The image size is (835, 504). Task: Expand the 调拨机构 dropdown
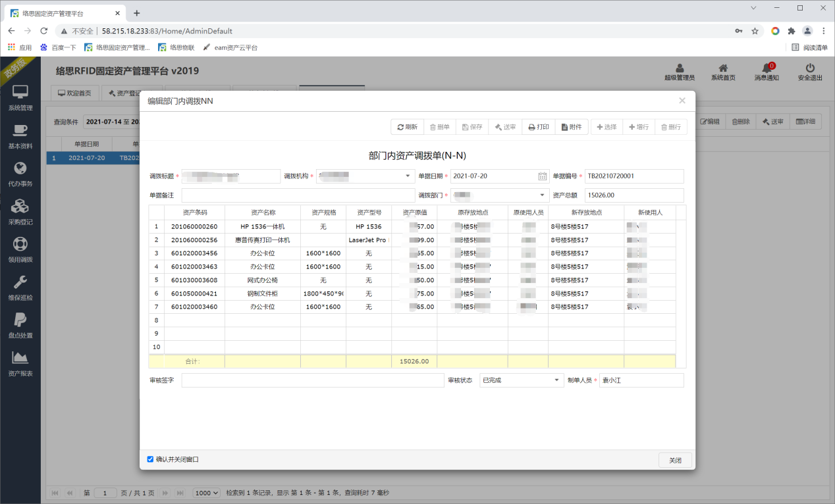408,176
